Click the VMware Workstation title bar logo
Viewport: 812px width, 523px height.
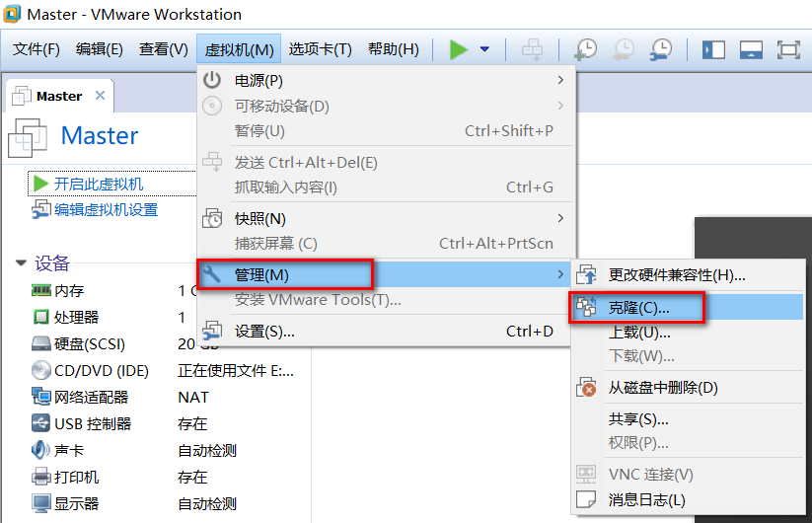[12, 14]
